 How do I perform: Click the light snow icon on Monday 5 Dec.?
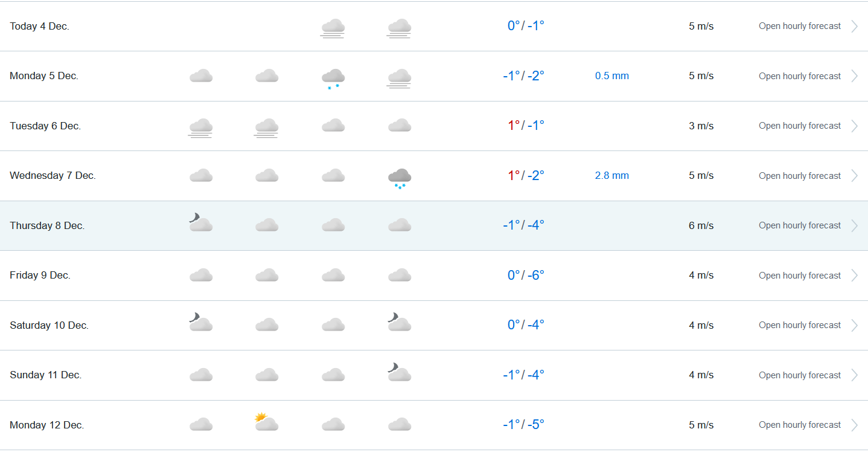[x=333, y=78]
